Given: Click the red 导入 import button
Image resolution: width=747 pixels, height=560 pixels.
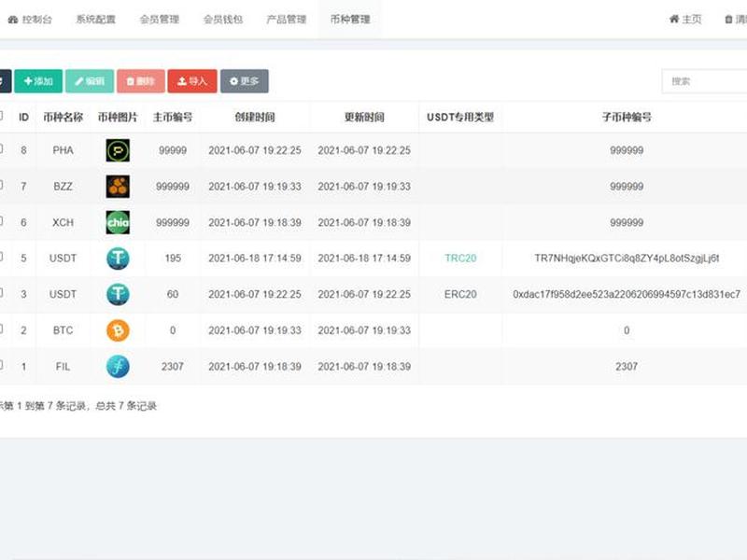Looking at the screenshot, I should click(x=192, y=81).
